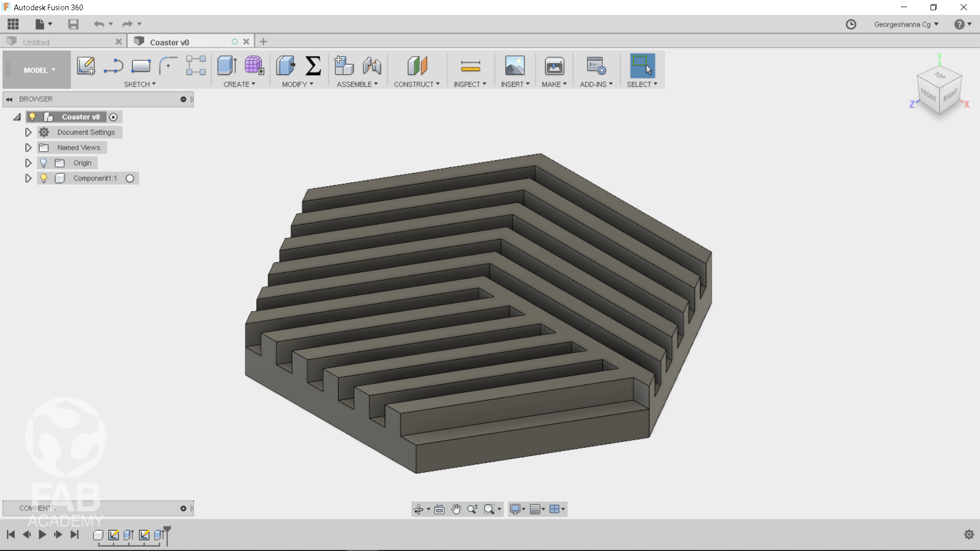Jump to timeline end
This screenshot has height=551, width=980.
[x=75, y=534]
